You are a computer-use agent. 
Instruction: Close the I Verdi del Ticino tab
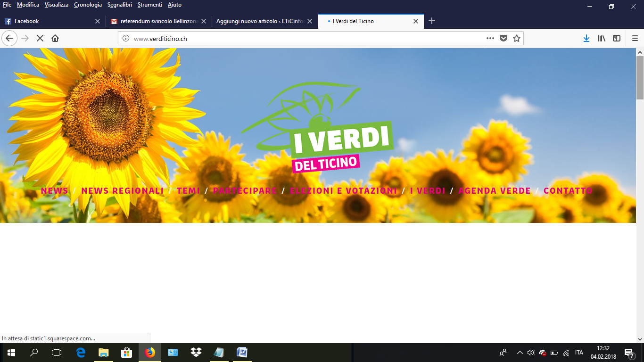tap(416, 21)
